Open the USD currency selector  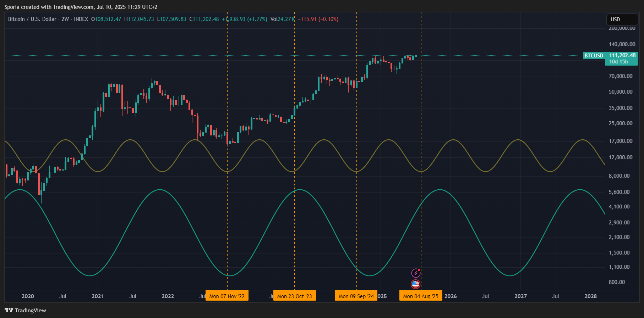tap(622, 19)
